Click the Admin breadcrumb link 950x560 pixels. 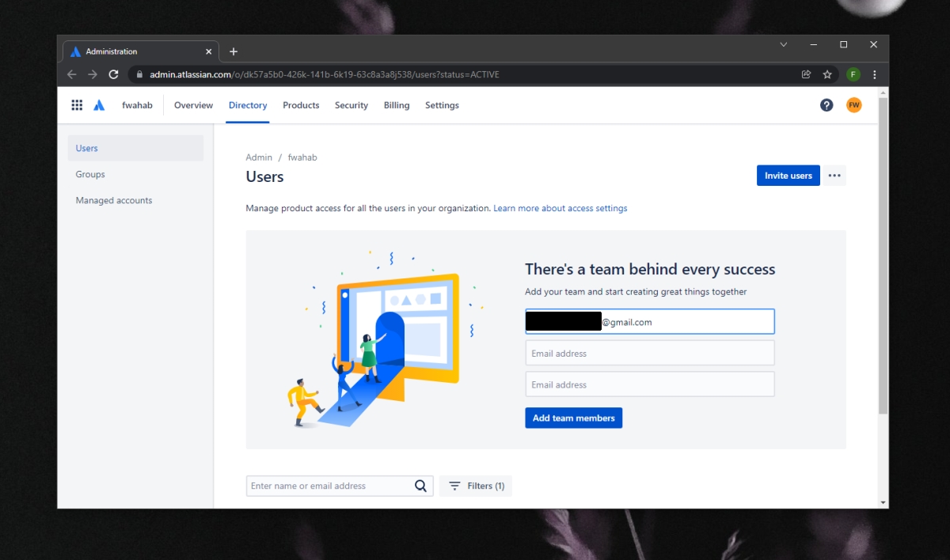[259, 157]
